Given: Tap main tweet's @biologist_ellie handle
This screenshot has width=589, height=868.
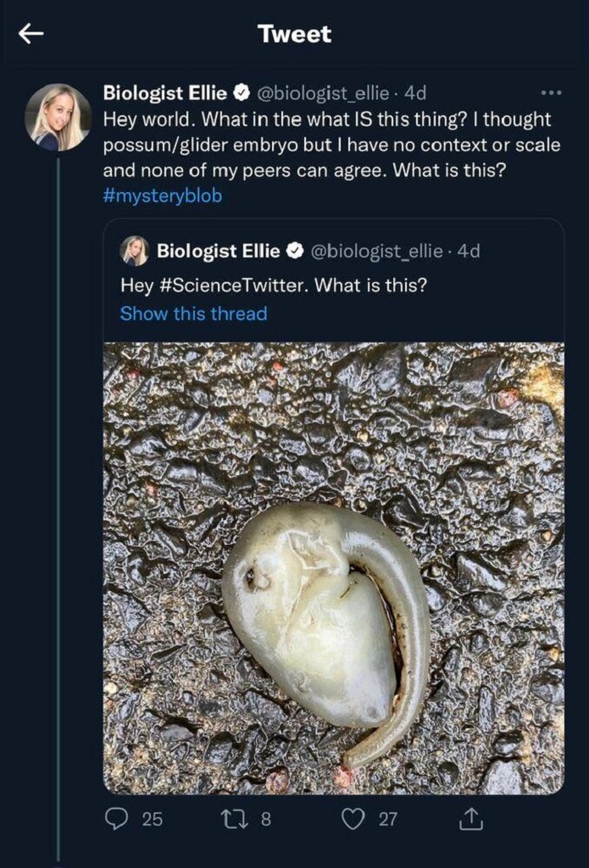Looking at the screenshot, I should click(x=322, y=92).
